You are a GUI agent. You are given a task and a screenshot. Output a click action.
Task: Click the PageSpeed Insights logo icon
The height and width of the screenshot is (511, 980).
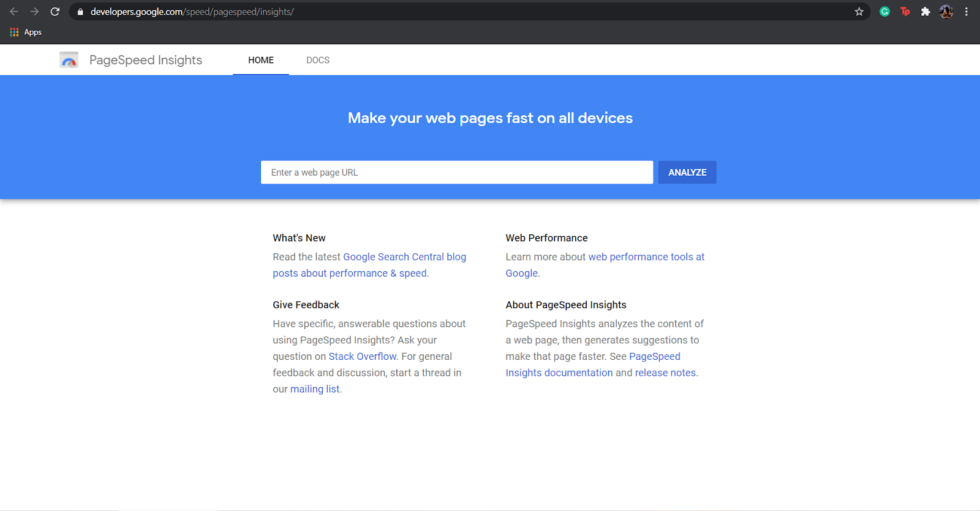[x=69, y=60]
